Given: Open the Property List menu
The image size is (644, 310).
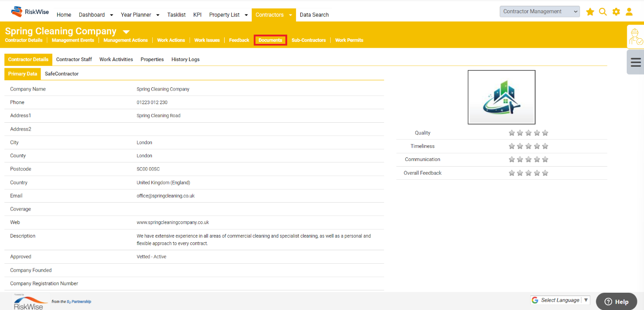Looking at the screenshot, I should 224,15.
